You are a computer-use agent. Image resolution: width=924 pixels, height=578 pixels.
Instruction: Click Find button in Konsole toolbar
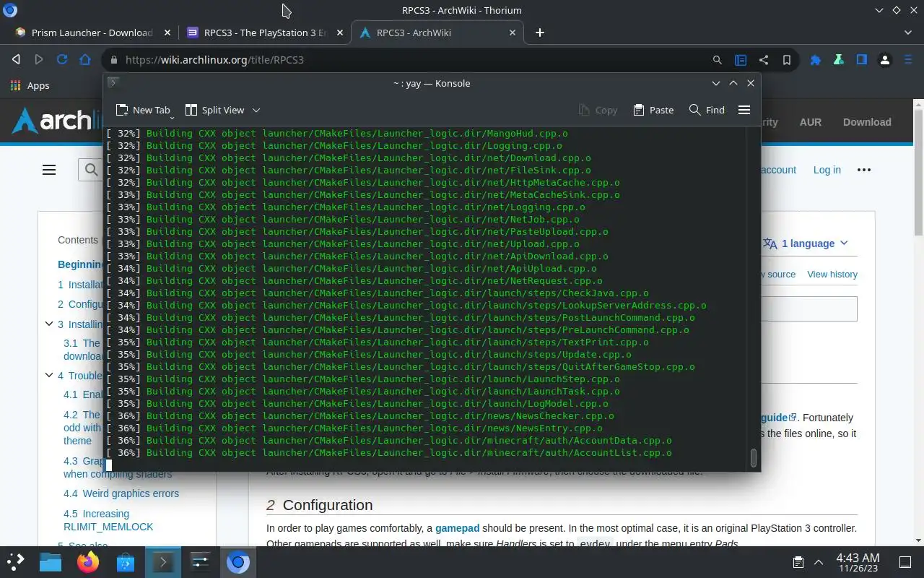point(707,110)
